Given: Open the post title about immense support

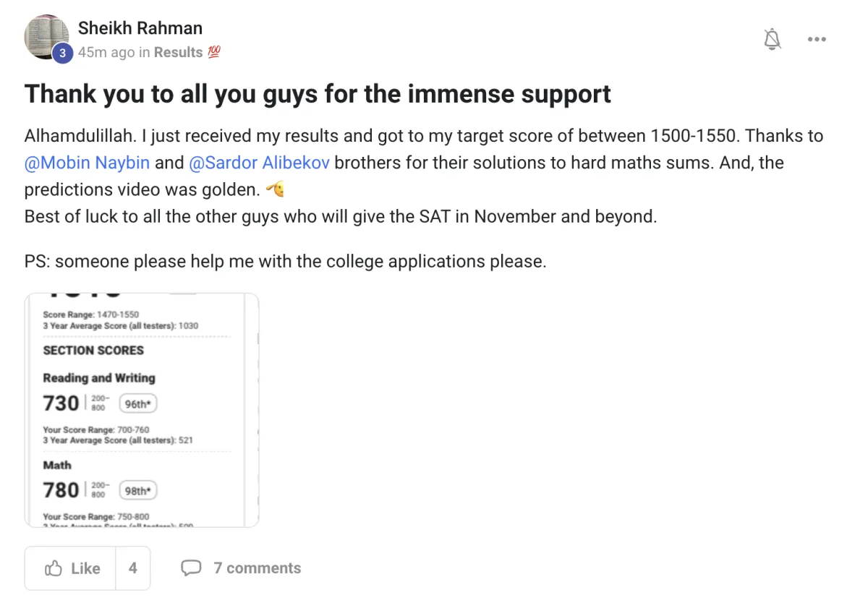Looking at the screenshot, I should [x=318, y=94].
